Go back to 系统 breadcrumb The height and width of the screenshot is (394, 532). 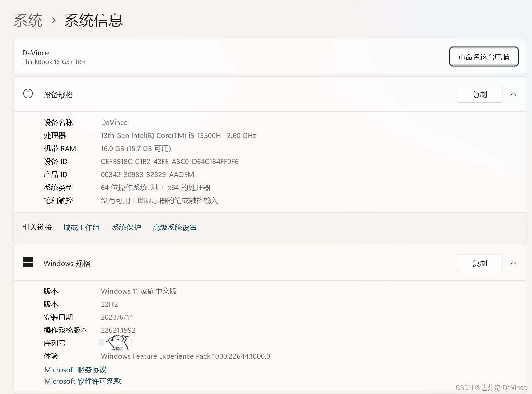coord(28,20)
